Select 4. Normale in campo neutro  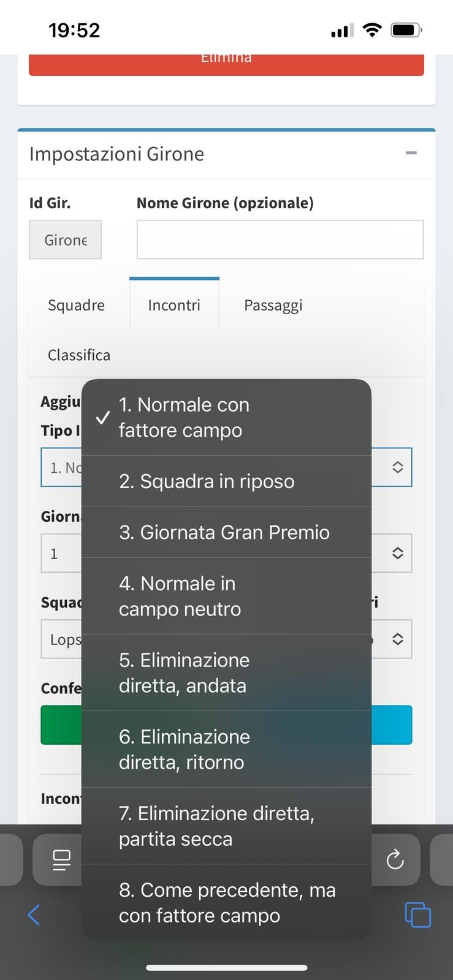pos(226,596)
